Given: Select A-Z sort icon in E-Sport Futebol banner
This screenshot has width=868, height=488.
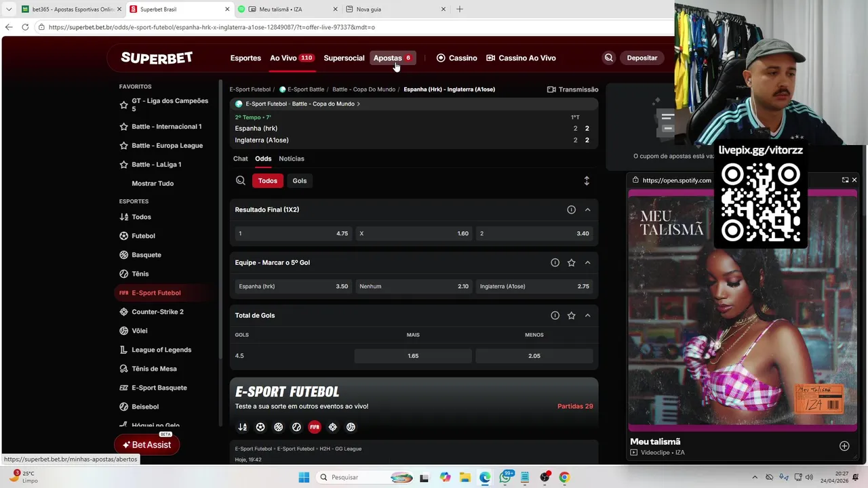Looking at the screenshot, I should pyautogui.click(x=242, y=427).
